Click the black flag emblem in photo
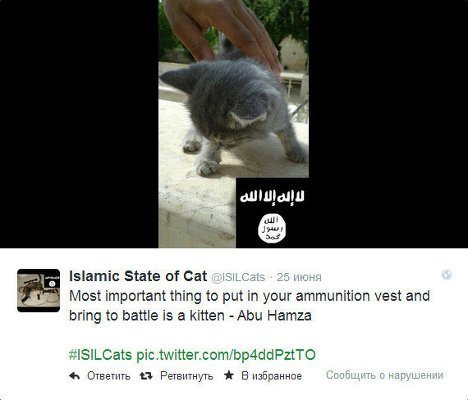The width and height of the screenshot is (468, 400). pos(272,213)
